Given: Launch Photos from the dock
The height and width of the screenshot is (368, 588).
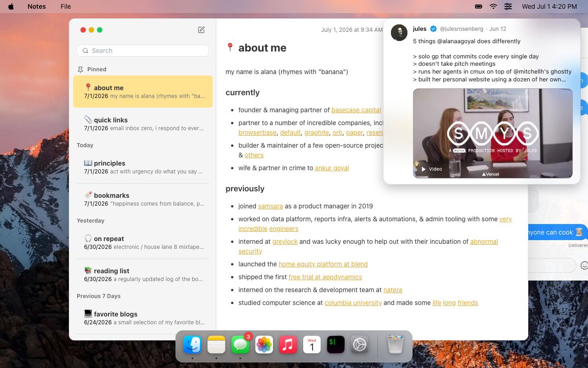Looking at the screenshot, I should click(264, 345).
